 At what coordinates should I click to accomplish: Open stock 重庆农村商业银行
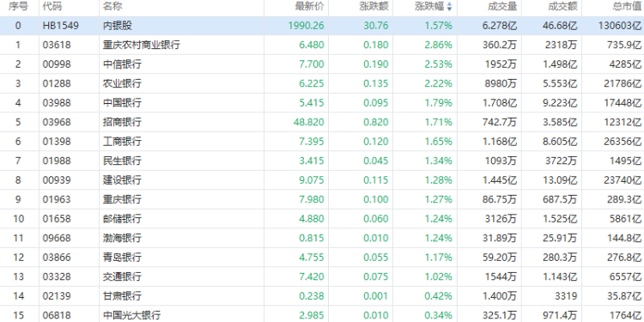142,45
